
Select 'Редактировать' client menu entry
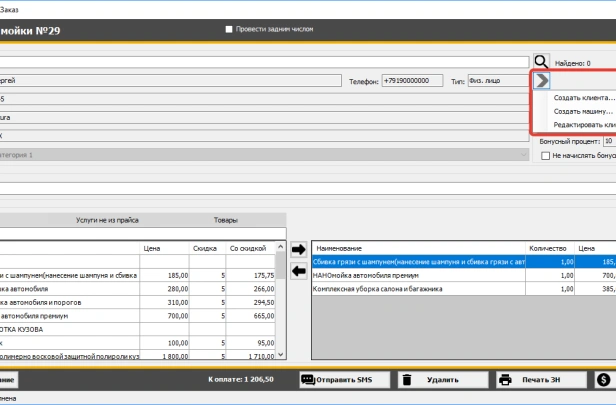pos(583,125)
